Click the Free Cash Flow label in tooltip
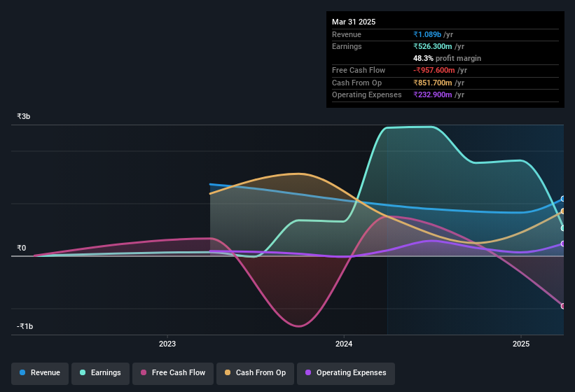This screenshot has height=392, width=575. pos(359,70)
